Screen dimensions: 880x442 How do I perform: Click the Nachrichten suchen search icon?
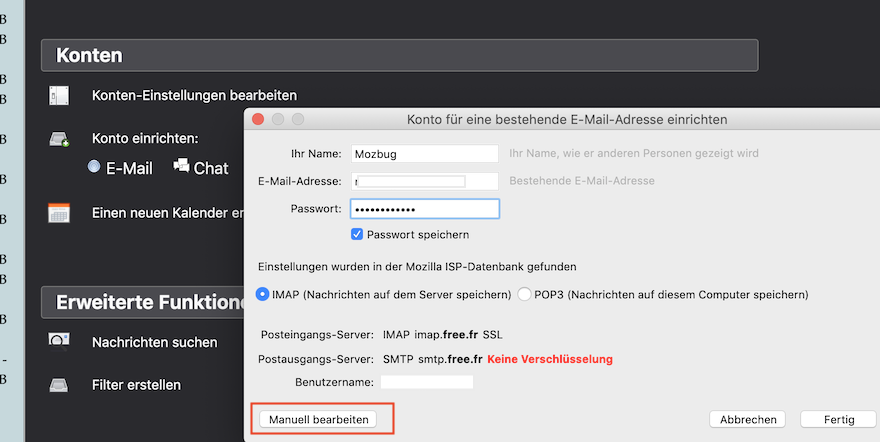point(59,341)
